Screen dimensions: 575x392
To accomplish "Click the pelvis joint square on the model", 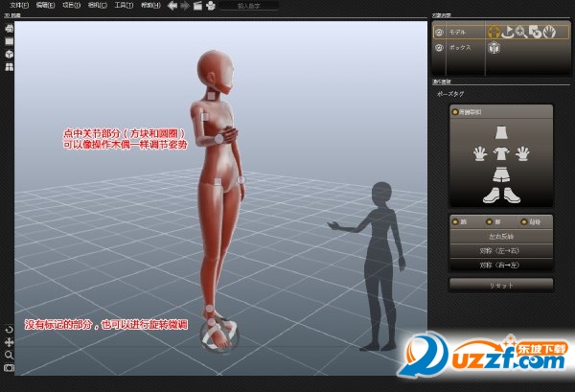I will pos(218,181).
